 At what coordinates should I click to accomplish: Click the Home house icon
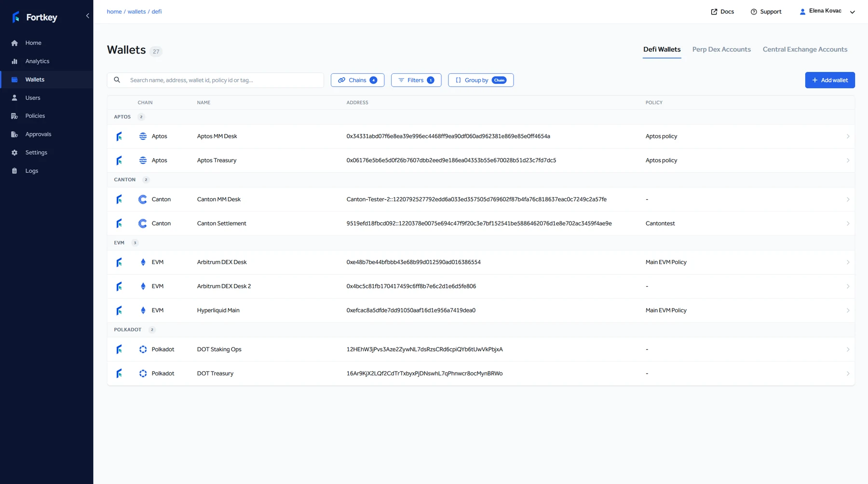(x=14, y=43)
